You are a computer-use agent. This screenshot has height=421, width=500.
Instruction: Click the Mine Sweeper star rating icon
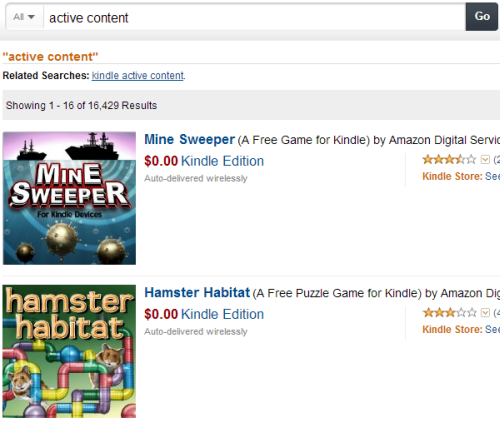(x=449, y=160)
